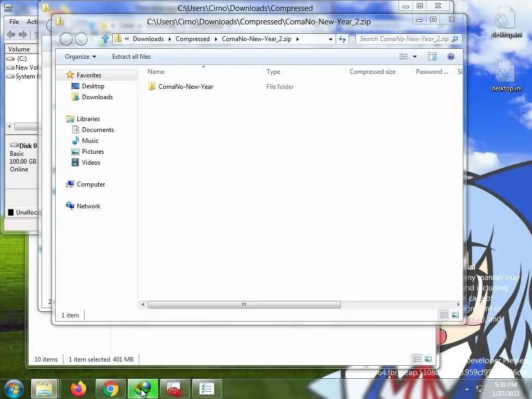Switch to large icons view in status bar
Image resolution: width=532 pixels, height=399 pixels.
pyautogui.click(x=455, y=315)
